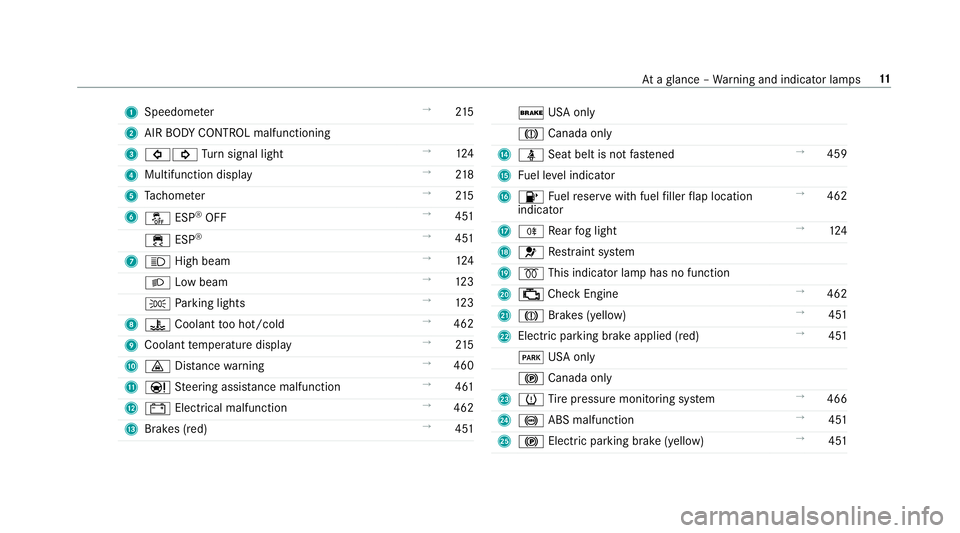Click the Steering assistance malfunction icon
The image size is (960, 533).
pyautogui.click(x=151, y=387)
